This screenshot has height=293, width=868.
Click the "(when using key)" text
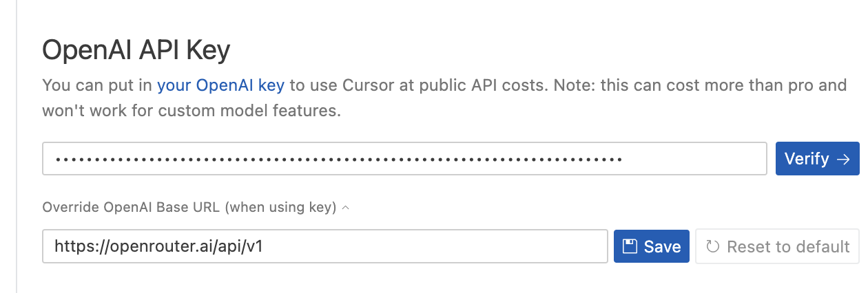tap(280, 207)
